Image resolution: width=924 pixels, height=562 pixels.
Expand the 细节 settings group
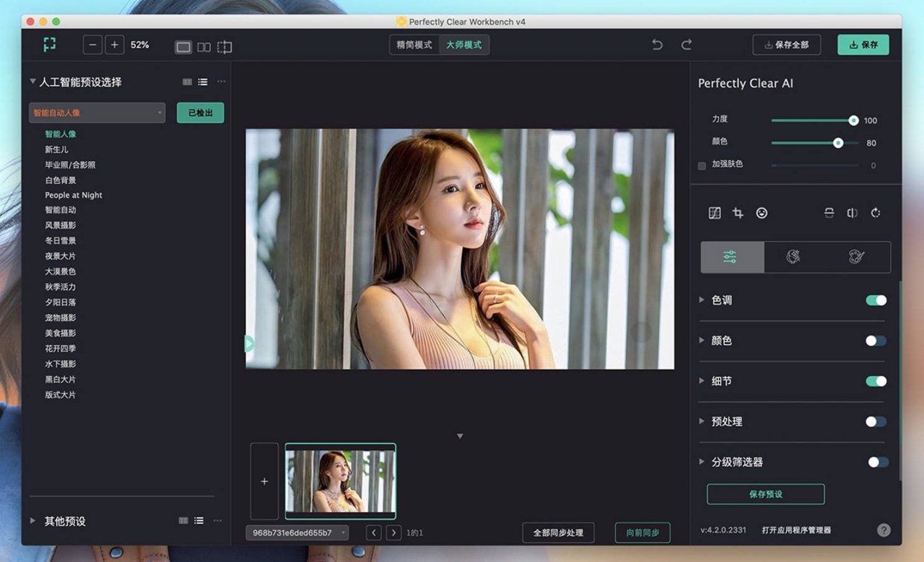702,381
